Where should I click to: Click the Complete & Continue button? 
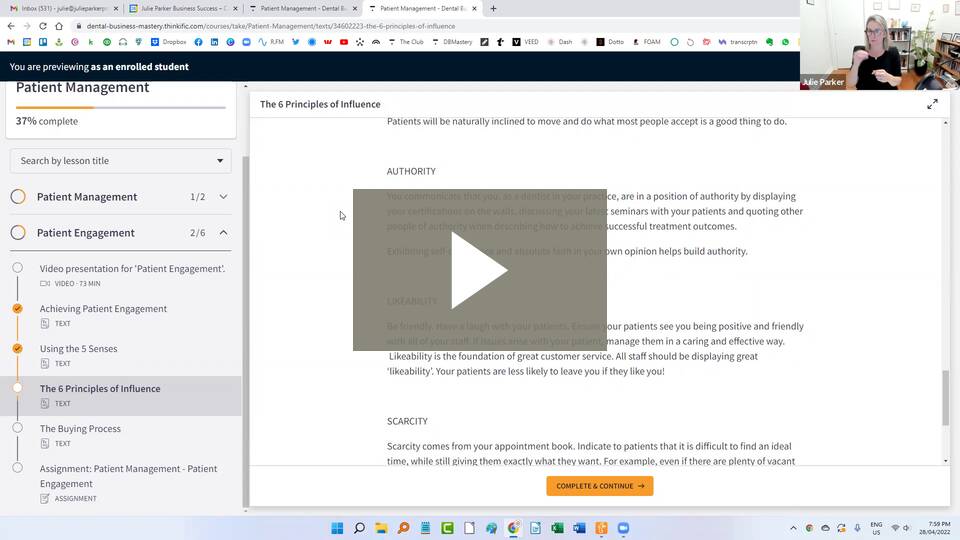tap(599, 486)
